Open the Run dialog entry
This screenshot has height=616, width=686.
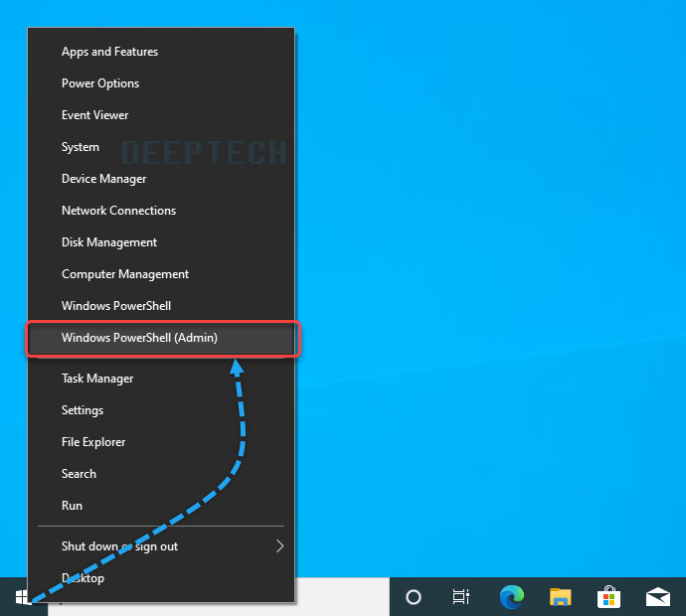161,506
